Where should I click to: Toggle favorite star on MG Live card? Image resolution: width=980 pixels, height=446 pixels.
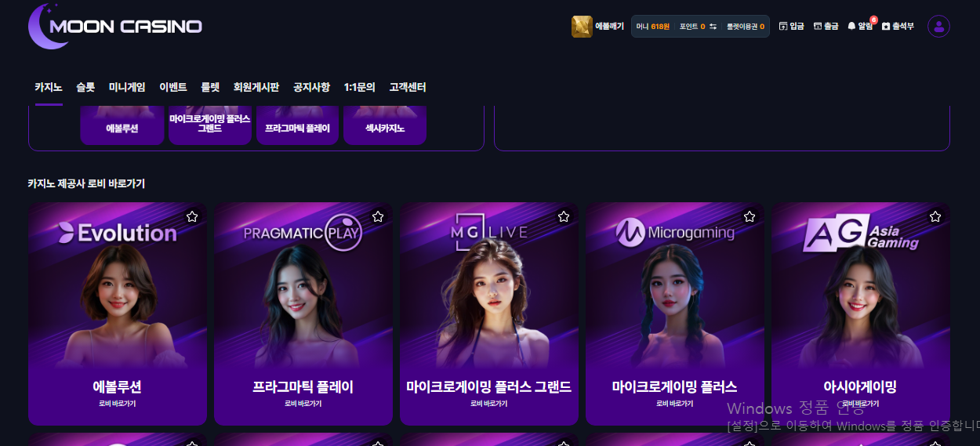[564, 216]
